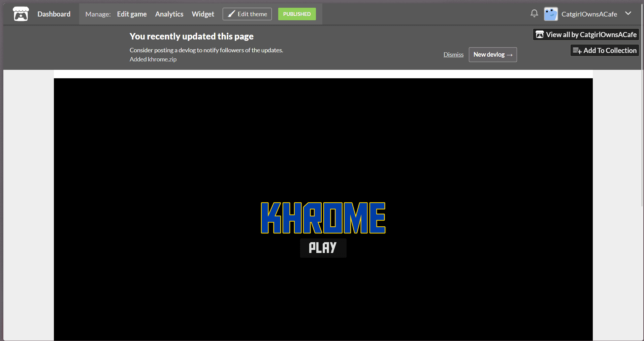
Task: Expand the user account dropdown chevron
Action: (x=628, y=13)
